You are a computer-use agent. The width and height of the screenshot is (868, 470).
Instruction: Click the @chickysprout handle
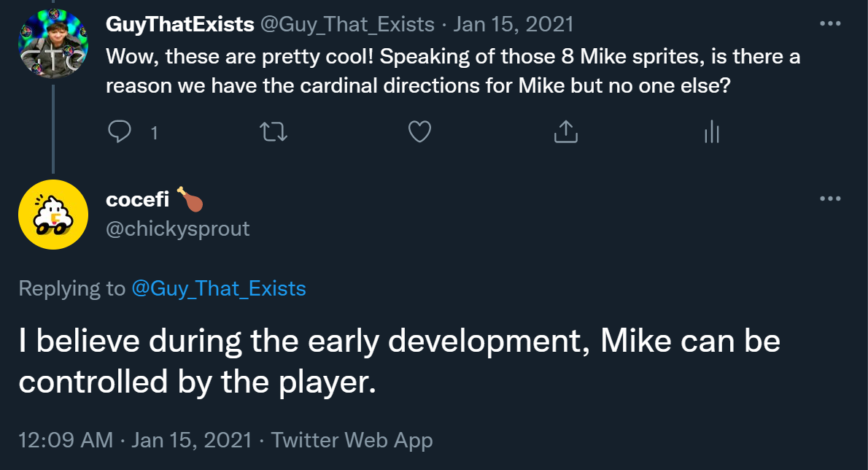click(178, 228)
